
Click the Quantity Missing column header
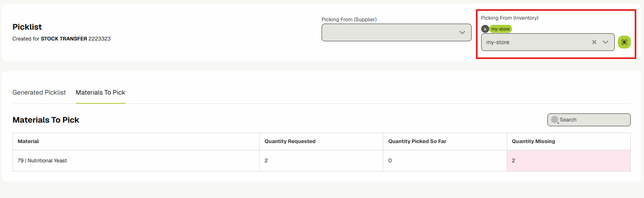tap(533, 141)
